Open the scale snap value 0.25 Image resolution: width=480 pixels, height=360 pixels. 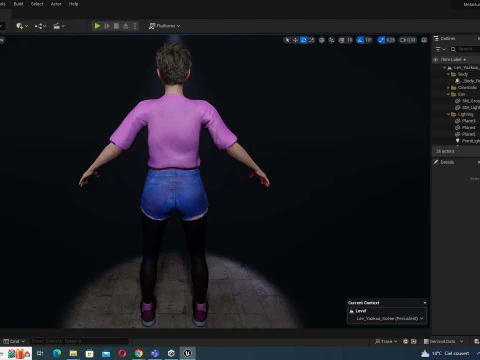(391, 40)
